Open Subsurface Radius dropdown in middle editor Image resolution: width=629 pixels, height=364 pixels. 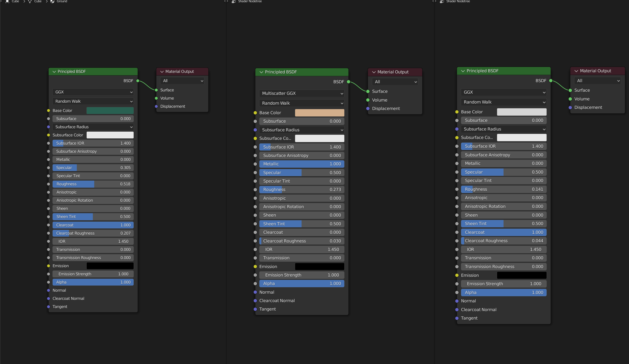(302, 130)
